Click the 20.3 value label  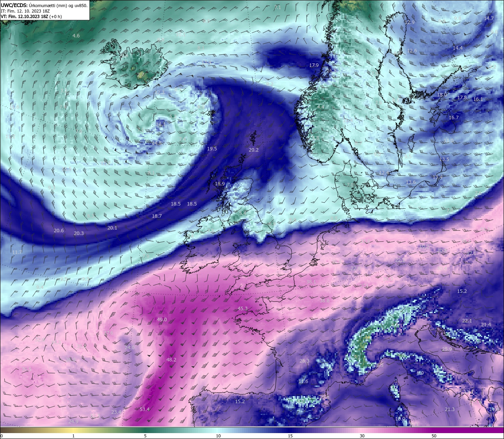pyautogui.click(x=79, y=233)
